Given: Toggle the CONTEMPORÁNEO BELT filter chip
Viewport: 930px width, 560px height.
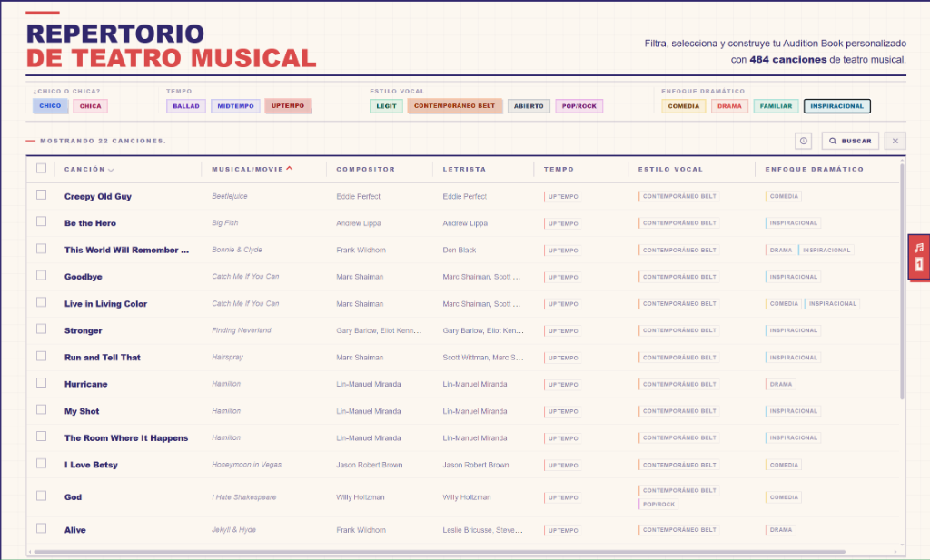Looking at the screenshot, I should pos(454,106).
